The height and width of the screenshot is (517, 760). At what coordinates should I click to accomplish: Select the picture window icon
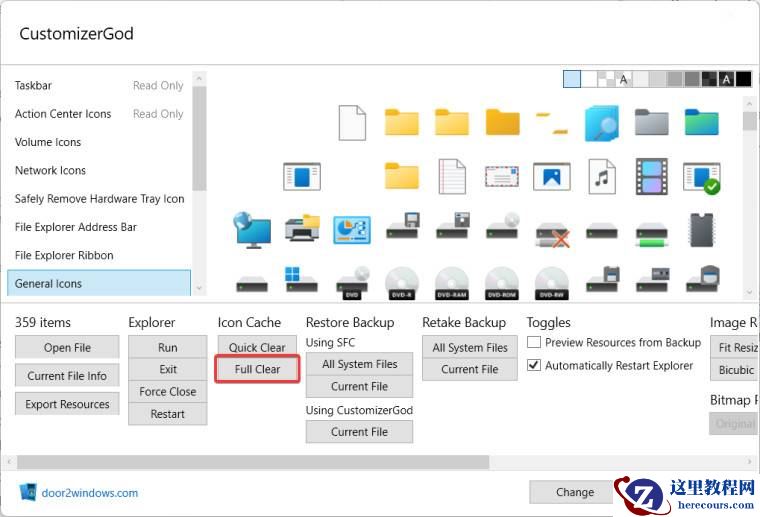point(552,176)
